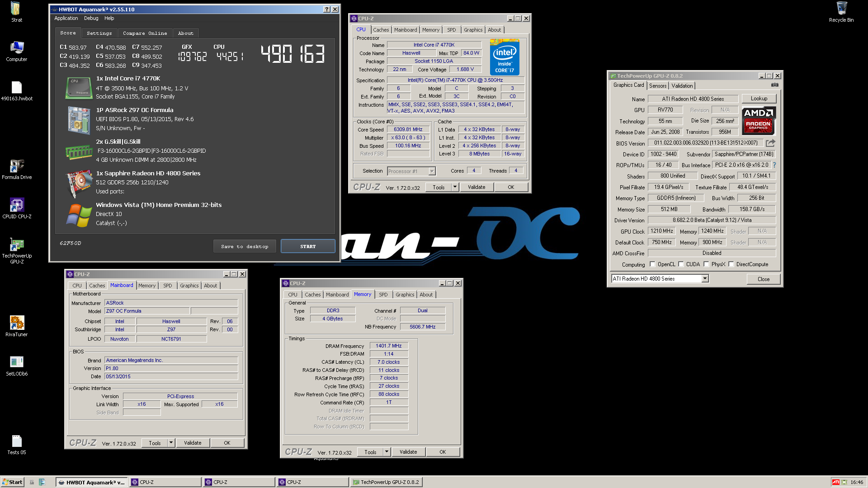Launch CPUID CPU-Z desktop shortcut
Screen dimensions: 868x488
point(16,208)
